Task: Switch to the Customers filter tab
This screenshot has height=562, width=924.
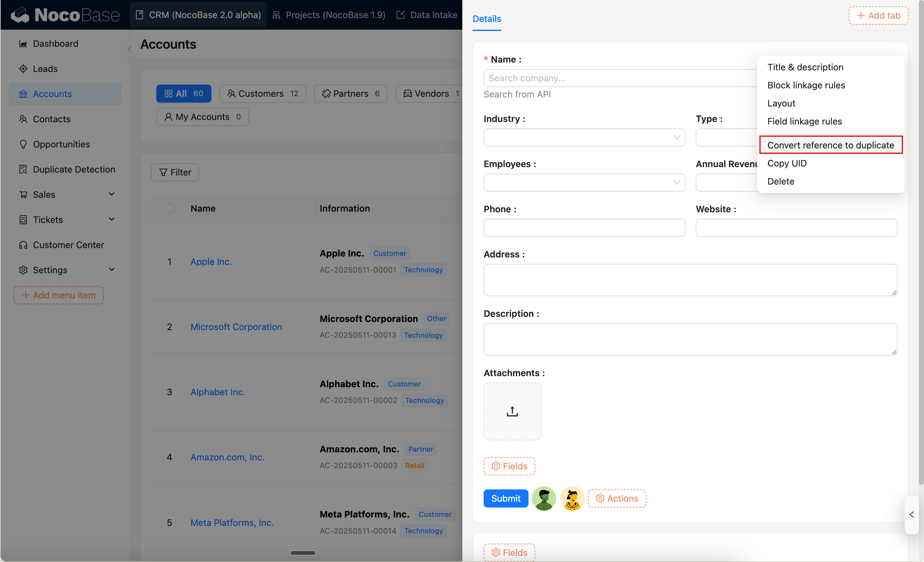Action: tap(262, 93)
